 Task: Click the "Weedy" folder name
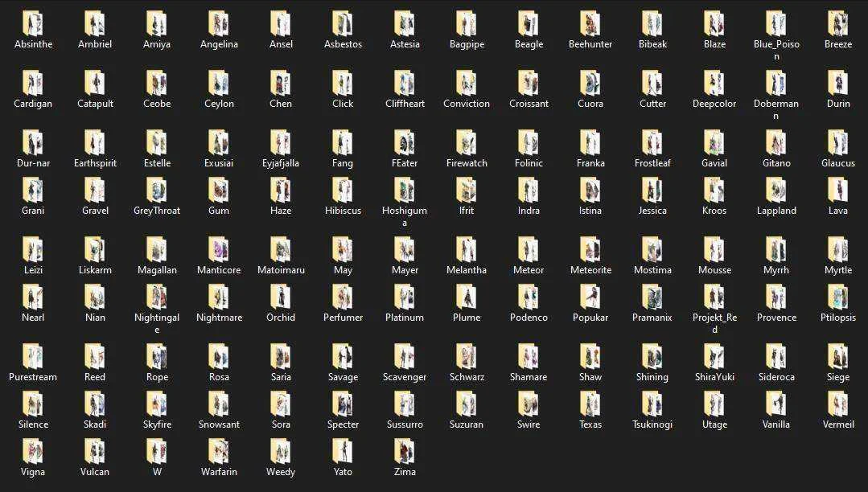coord(281,473)
